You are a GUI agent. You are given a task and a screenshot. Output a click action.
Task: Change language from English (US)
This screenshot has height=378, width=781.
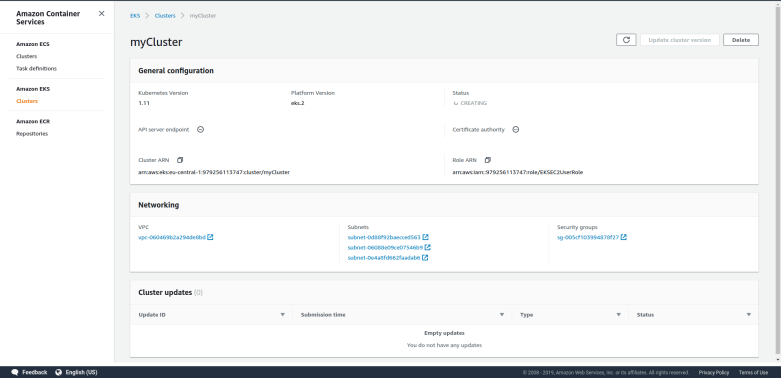81,372
